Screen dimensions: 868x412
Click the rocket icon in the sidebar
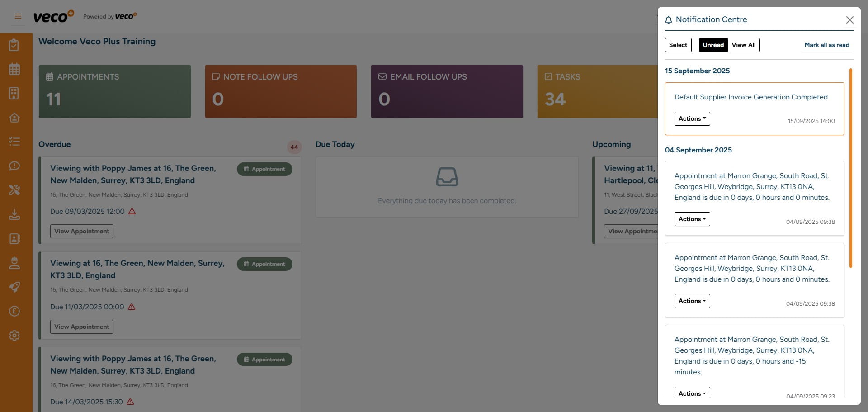tap(14, 287)
